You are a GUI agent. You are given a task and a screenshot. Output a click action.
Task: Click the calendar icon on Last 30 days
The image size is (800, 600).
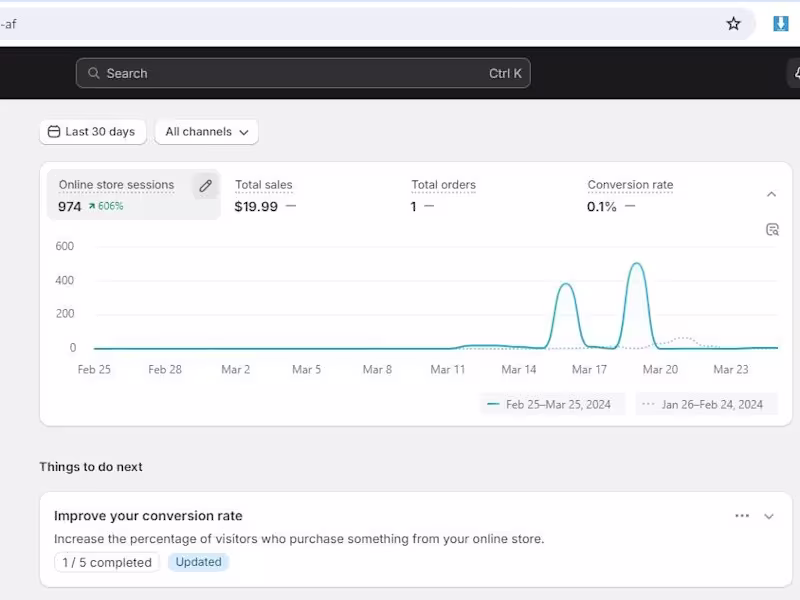[54, 132]
